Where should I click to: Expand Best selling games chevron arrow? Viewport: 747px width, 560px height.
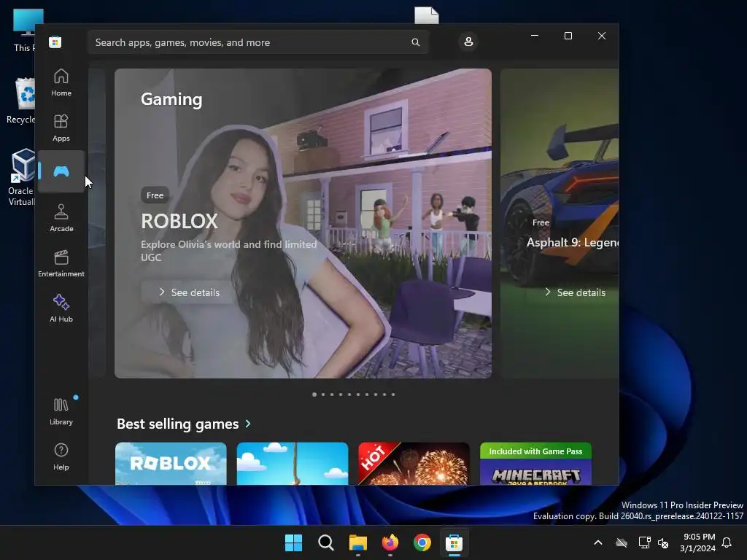[x=248, y=424]
